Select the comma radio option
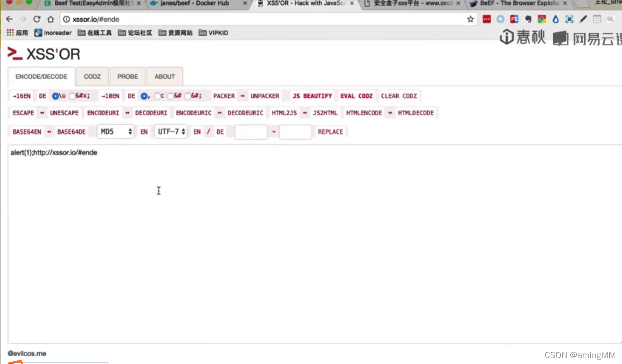Screen dimensions: 622x364 [144, 96]
